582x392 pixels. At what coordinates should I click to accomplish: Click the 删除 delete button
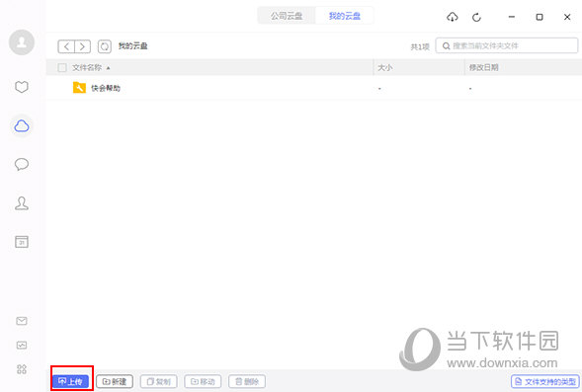[x=247, y=381]
